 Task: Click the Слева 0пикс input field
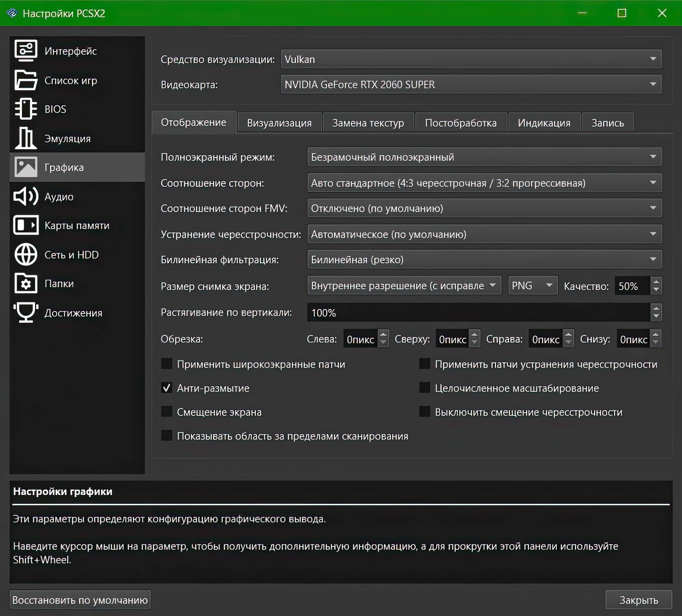tap(360, 339)
